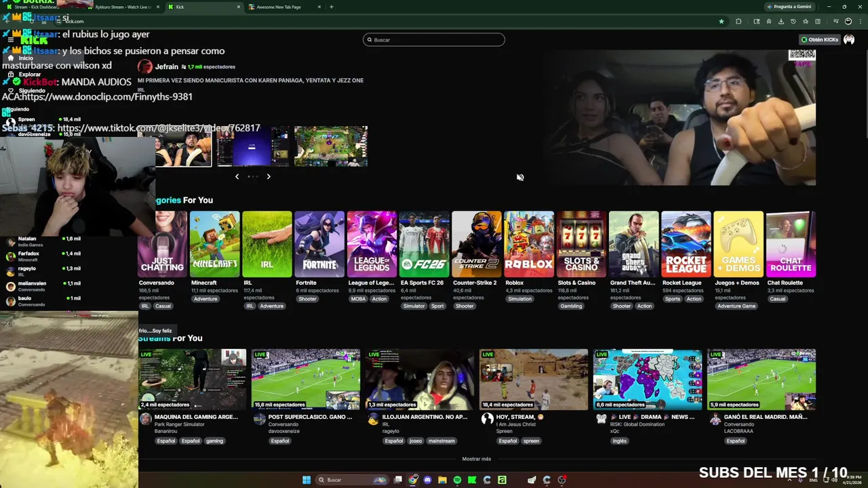
Task: Open Chrome downloads icon
Action: (781, 21)
